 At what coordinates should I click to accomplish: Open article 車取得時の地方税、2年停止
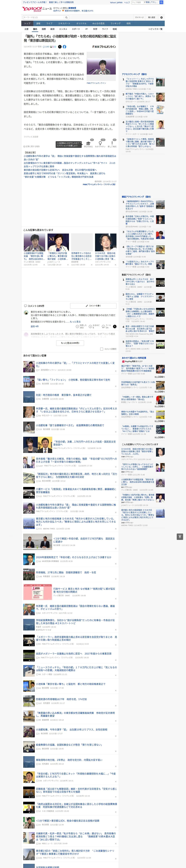pyautogui.click(x=69, y=760)
